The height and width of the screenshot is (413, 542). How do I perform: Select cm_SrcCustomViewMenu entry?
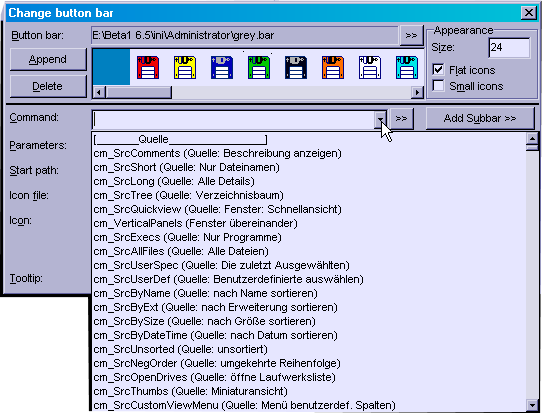pyautogui.click(x=309, y=405)
